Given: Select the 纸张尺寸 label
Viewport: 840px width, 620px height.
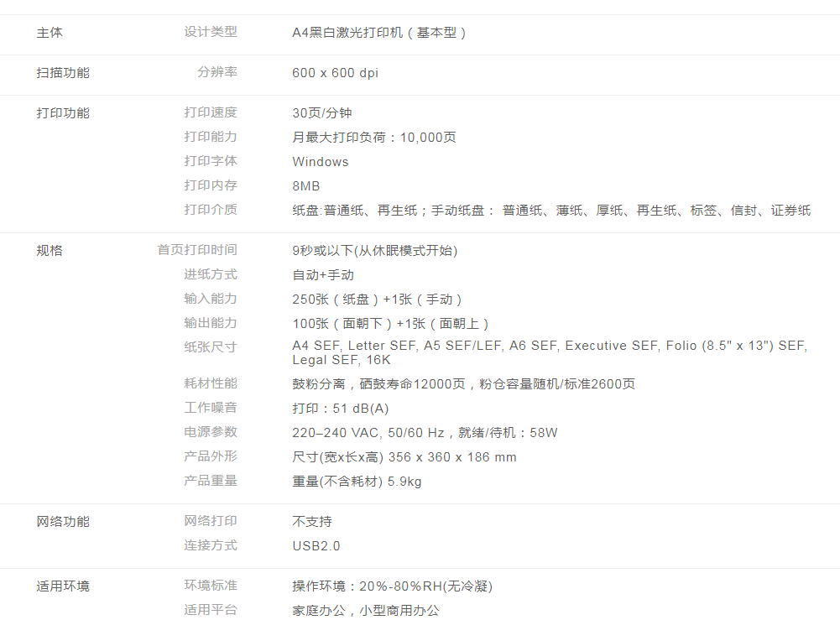Looking at the screenshot, I should pos(211,347).
